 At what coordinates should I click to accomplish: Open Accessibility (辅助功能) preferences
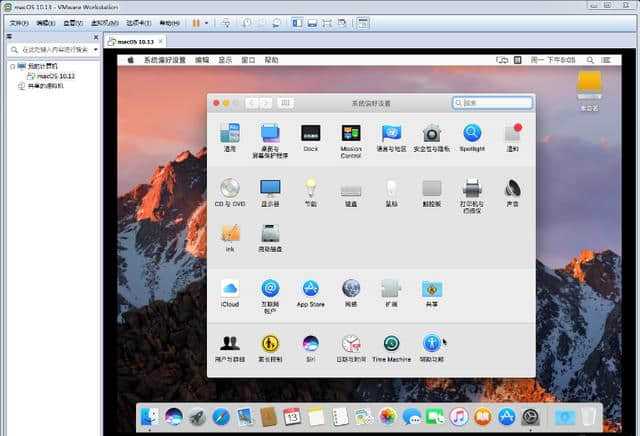coord(432,348)
